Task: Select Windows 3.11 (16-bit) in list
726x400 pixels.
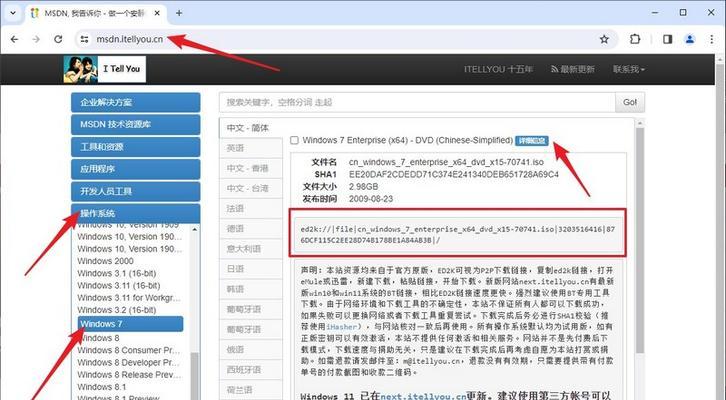Action: (x=119, y=285)
